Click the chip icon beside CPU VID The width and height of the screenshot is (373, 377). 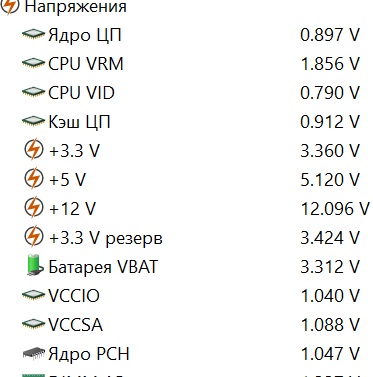point(33,92)
